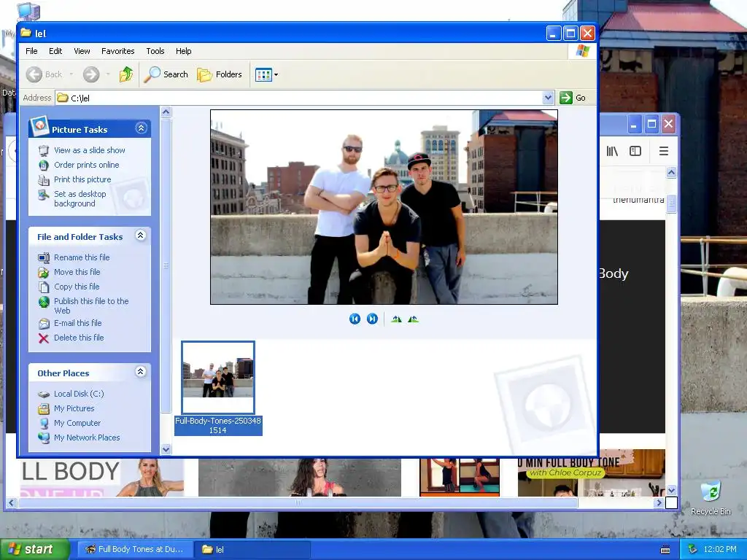Open the Tools menu
747x560 pixels.
[155, 51]
